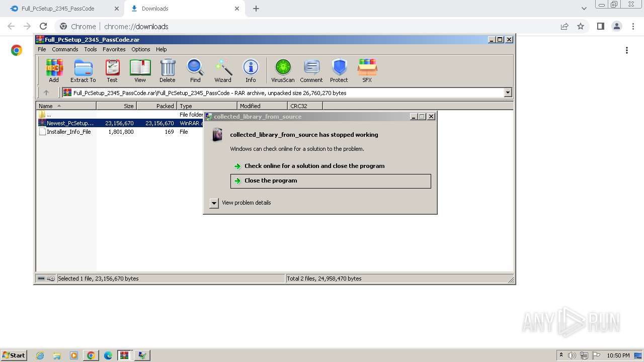Image resolution: width=644 pixels, height=362 pixels.
Task: Bookmark this page star icon
Action: (x=581, y=26)
